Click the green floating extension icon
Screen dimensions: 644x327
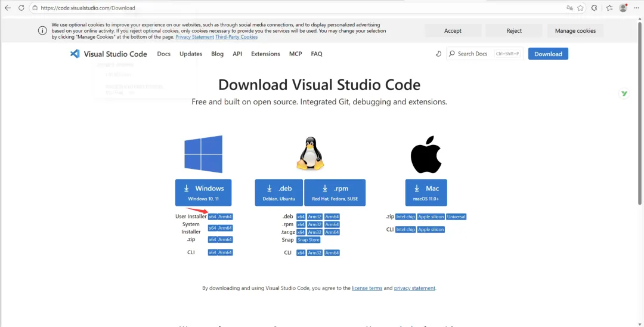(x=624, y=94)
